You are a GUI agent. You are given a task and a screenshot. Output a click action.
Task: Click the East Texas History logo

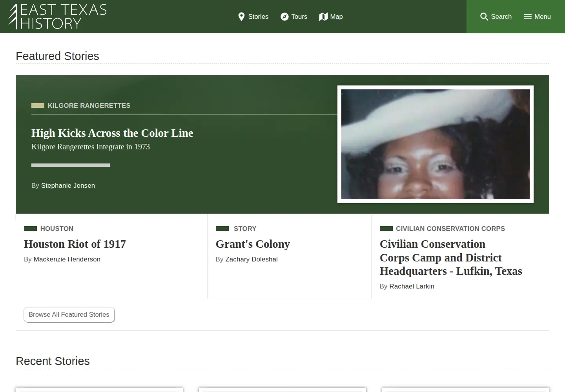58,16
